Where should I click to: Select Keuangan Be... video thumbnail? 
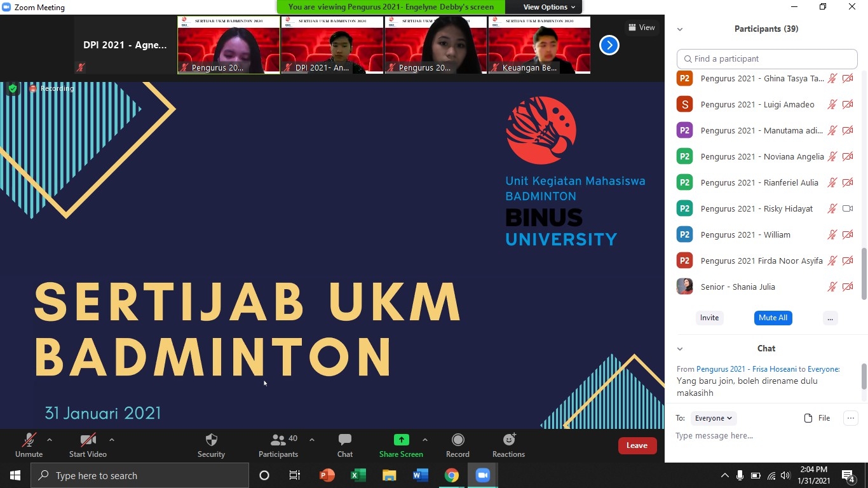click(539, 45)
